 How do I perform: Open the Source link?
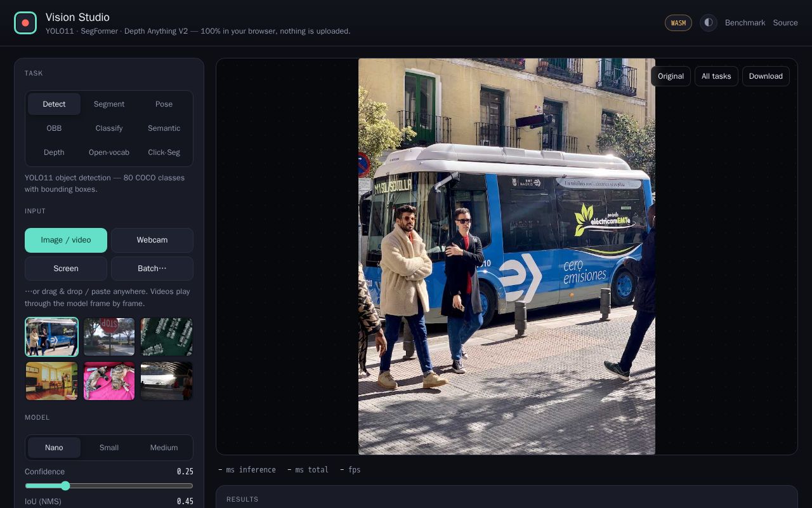pyautogui.click(x=785, y=23)
